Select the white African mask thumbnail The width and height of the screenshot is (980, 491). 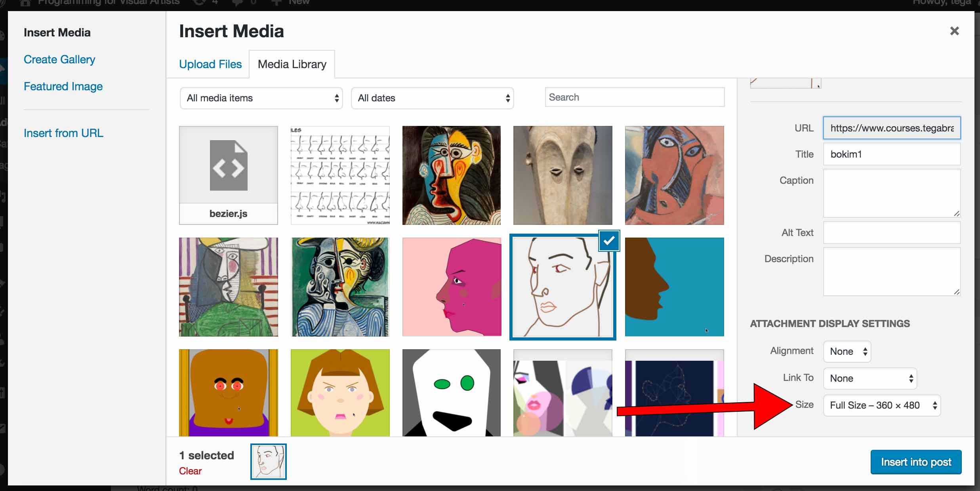[x=563, y=175]
